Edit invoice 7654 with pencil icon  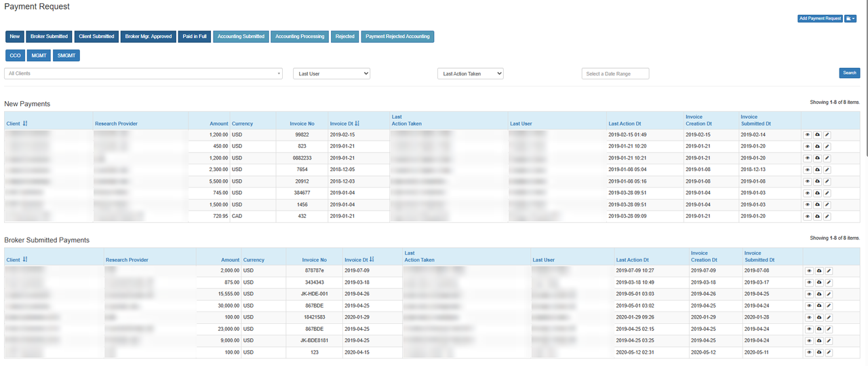(x=827, y=170)
